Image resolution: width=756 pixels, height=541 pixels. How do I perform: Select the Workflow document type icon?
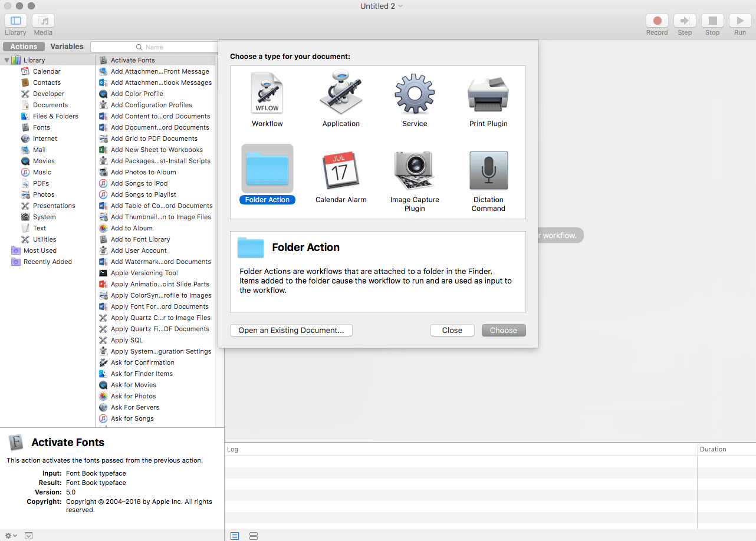pos(267,93)
